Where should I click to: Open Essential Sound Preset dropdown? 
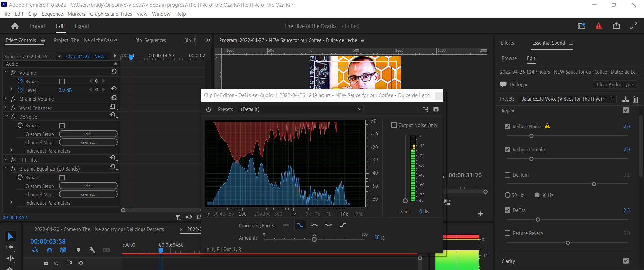(x=567, y=99)
